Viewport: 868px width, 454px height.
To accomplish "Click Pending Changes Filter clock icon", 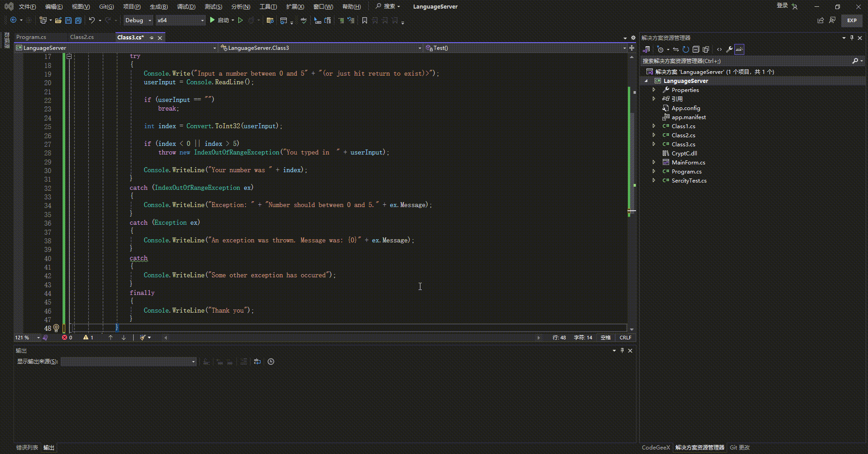I will pos(661,49).
